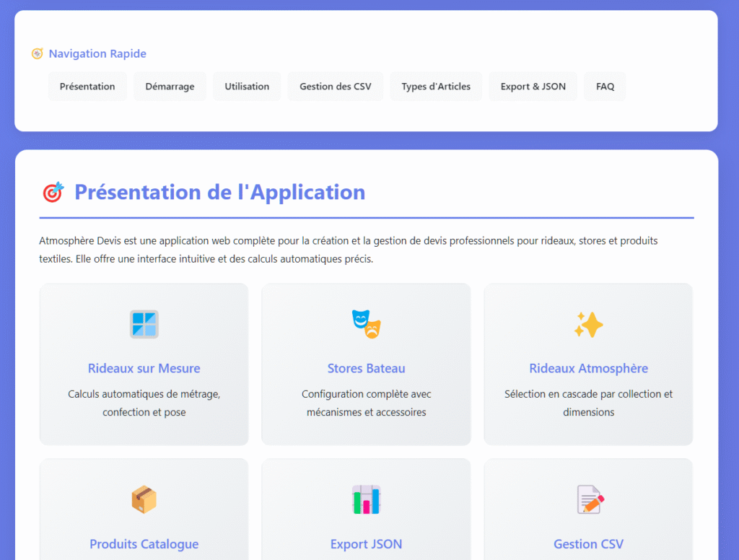Click the theater masks icon above Stores Bateau
Image resolution: width=739 pixels, height=560 pixels.
[366, 324]
